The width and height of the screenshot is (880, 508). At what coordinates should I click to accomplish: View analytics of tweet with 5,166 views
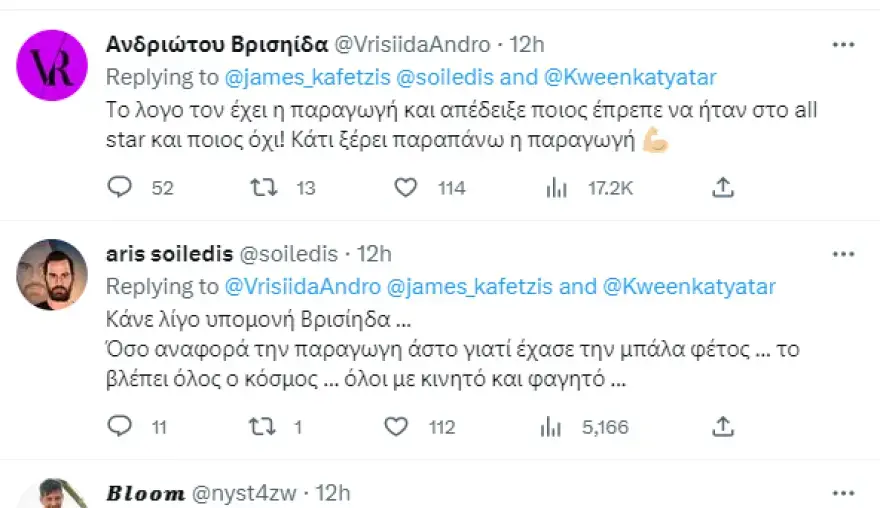tap(550, 427)
